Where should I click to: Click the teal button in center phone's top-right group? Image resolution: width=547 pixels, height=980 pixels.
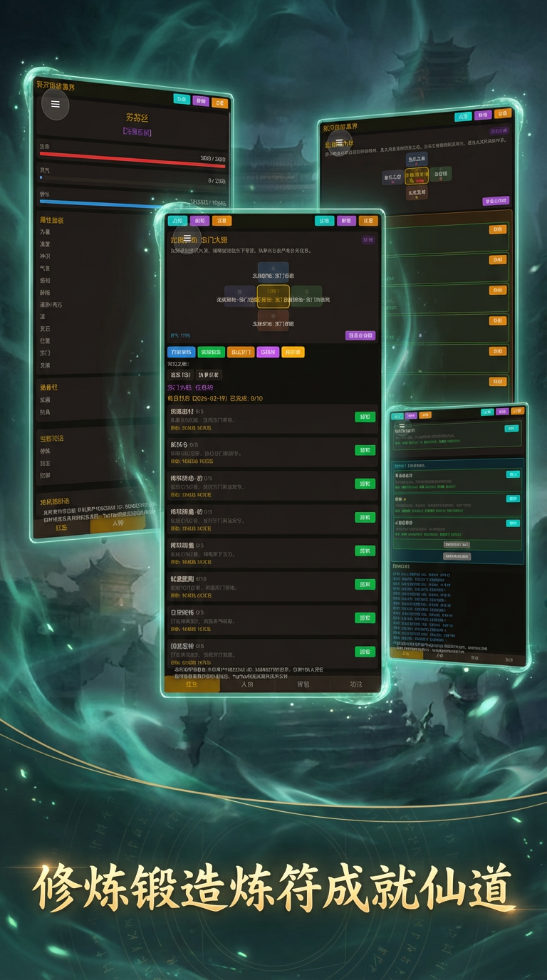325,221
